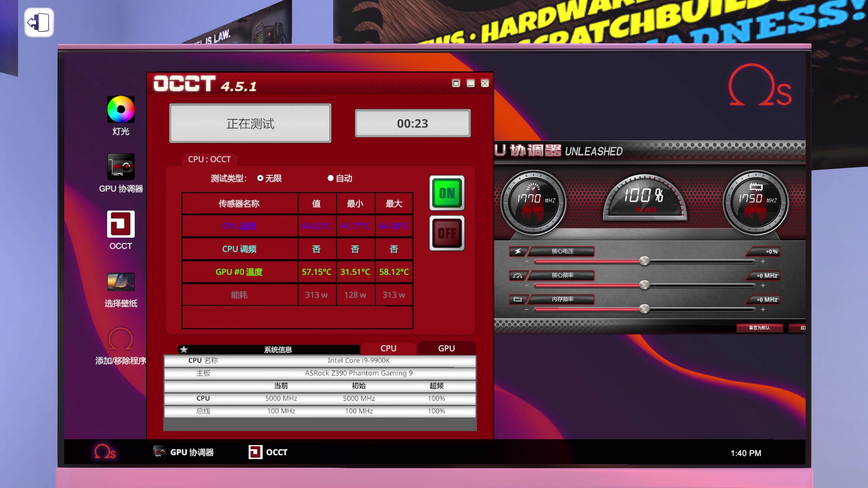Viewport: 868px width, 488px height.
Task: Click the ASRock Z390 Phantom Gaming 9 text
Action: 359,373
